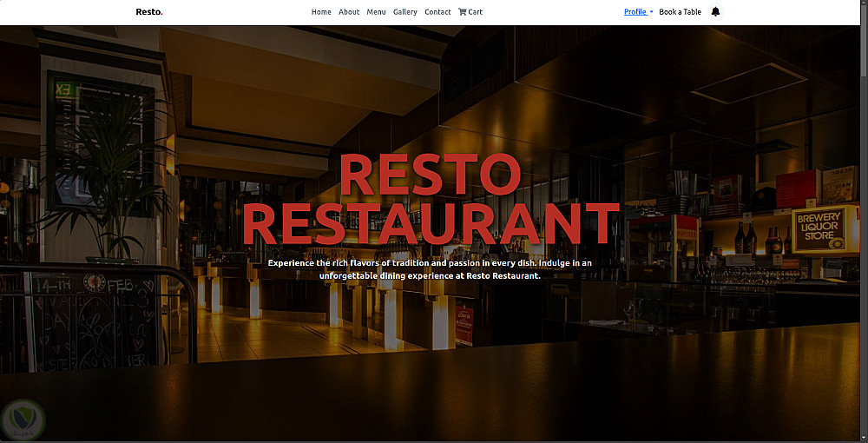This screenshot has width=868, height=443.
Task: Click the notification bell icon
Action: click(x=715, y=11)
